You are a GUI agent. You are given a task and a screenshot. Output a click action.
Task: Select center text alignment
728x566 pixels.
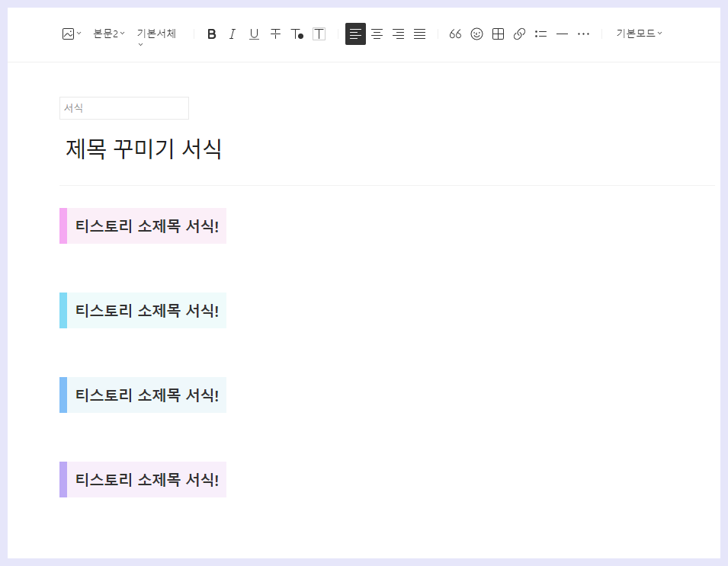pos(377,34)
